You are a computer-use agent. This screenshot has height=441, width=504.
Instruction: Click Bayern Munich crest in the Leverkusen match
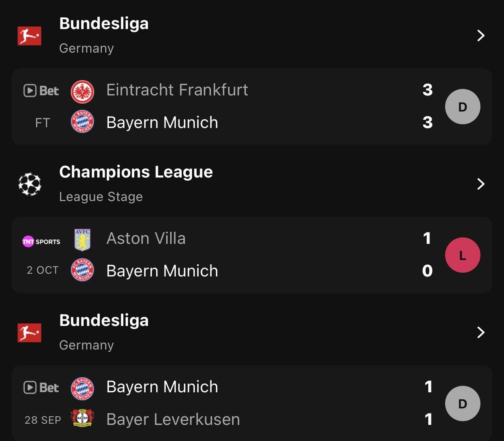coord(82,388)
